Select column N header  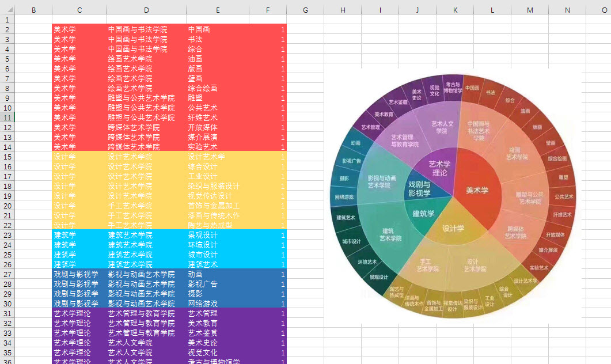(x=567, y=10)
